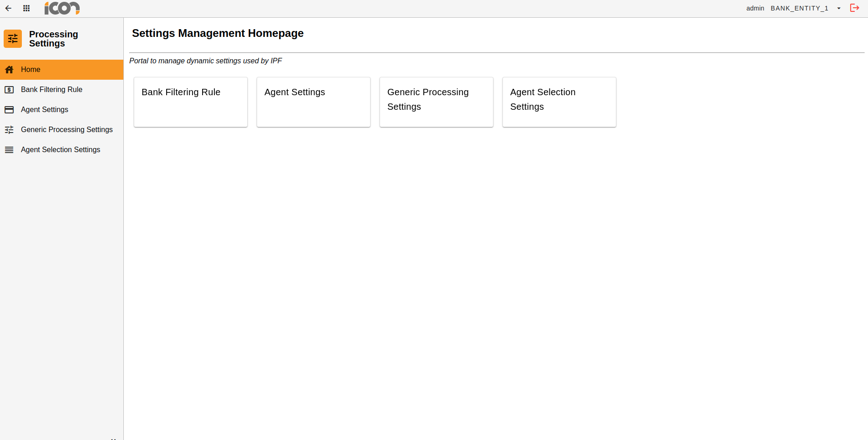868x440 pixels.
Task: Open the app grid icon
Action: [26, 8]
